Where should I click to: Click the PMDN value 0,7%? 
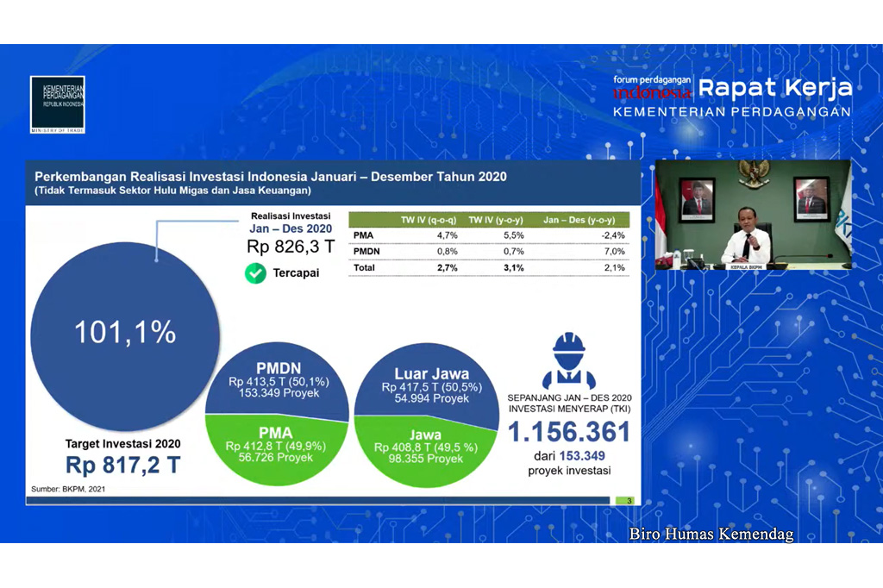[x=514, y=252]
